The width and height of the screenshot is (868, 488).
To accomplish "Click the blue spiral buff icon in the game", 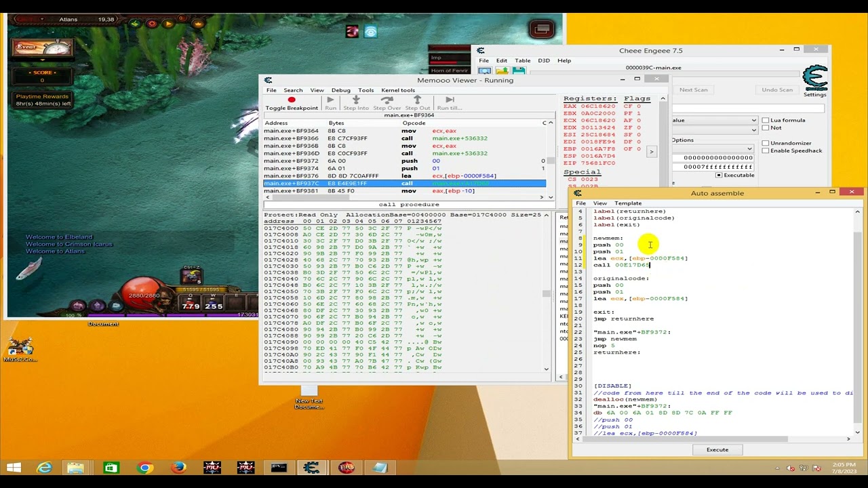I will coord(370,31).
